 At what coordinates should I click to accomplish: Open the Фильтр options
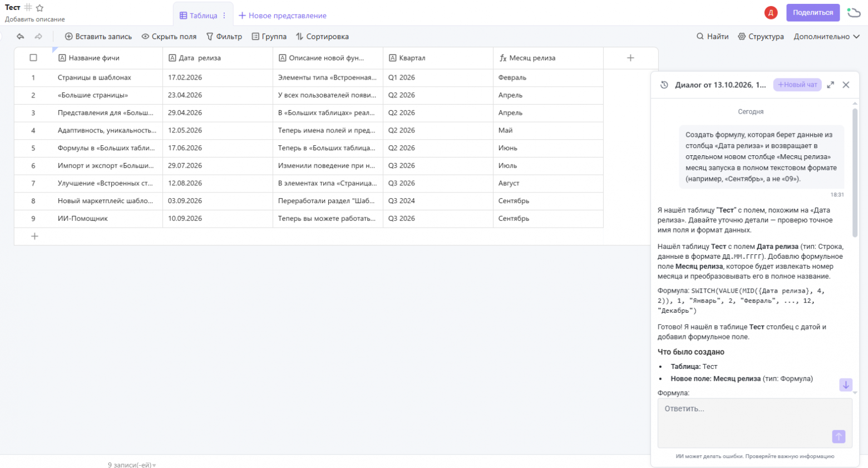click(x=224, y=37)
